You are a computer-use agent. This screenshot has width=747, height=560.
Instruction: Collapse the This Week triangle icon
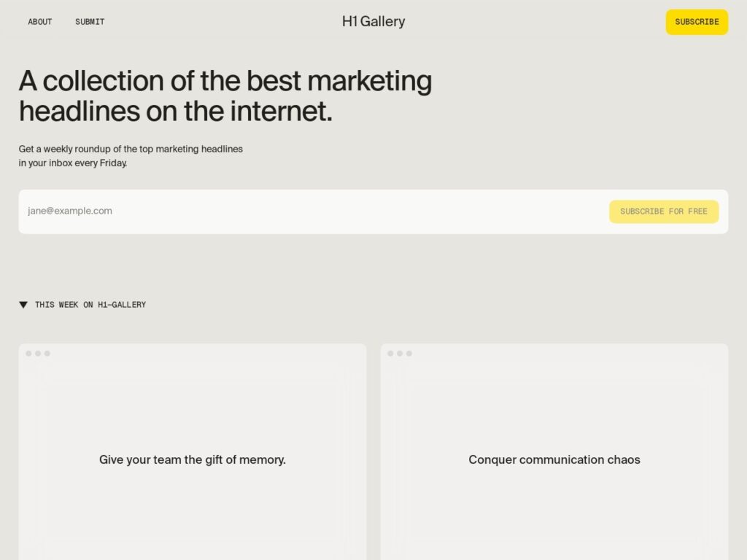(23, 305)
